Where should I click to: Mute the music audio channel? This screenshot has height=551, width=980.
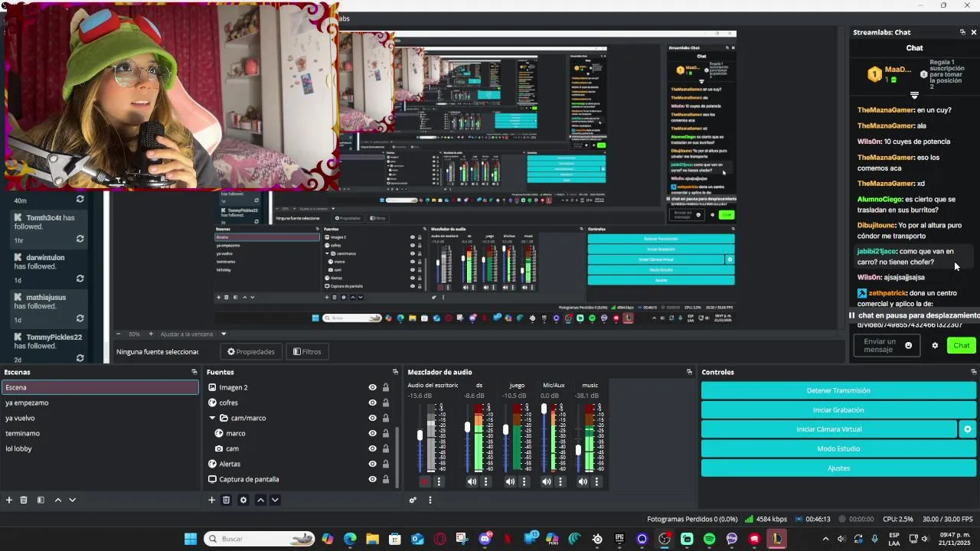(x=583, y=481)
